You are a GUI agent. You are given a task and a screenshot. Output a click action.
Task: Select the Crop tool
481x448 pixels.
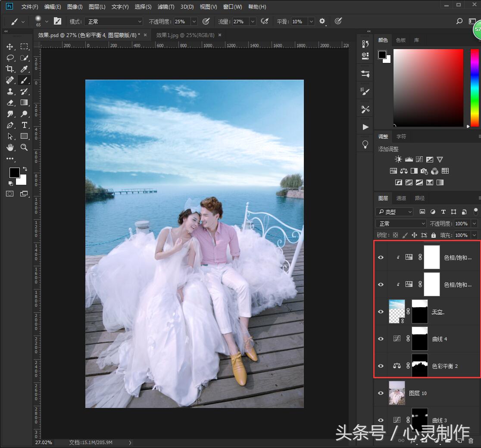click(x=10, y=69)
